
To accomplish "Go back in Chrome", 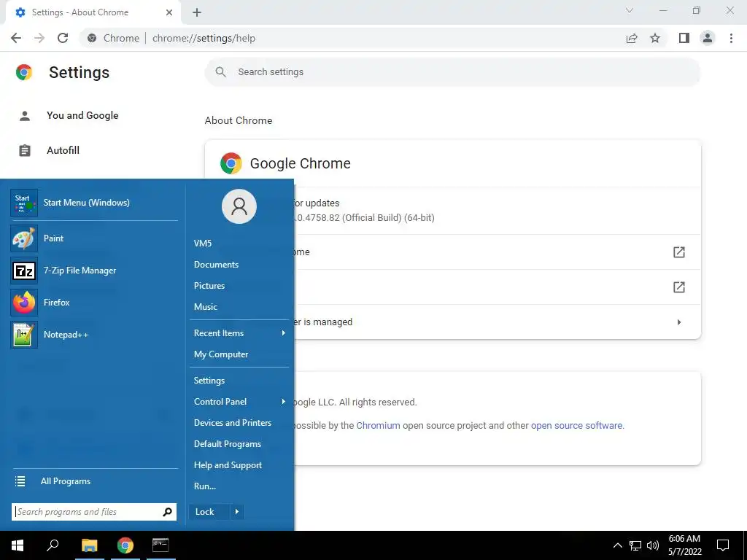I will click(x=16, y=38).
